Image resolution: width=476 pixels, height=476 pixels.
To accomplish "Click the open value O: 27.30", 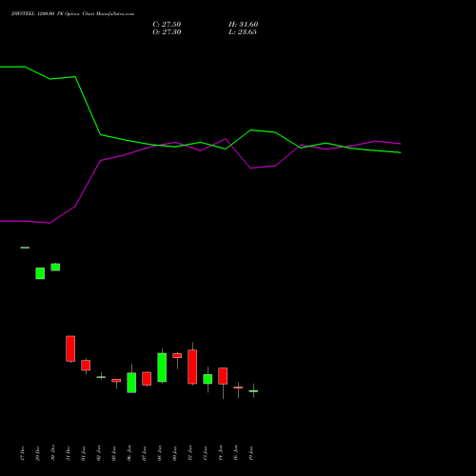I will (x=167, y=32).
